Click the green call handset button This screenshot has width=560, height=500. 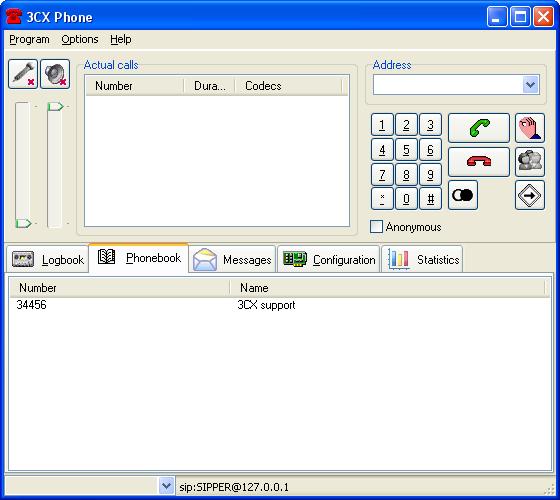tap(479, 128)
